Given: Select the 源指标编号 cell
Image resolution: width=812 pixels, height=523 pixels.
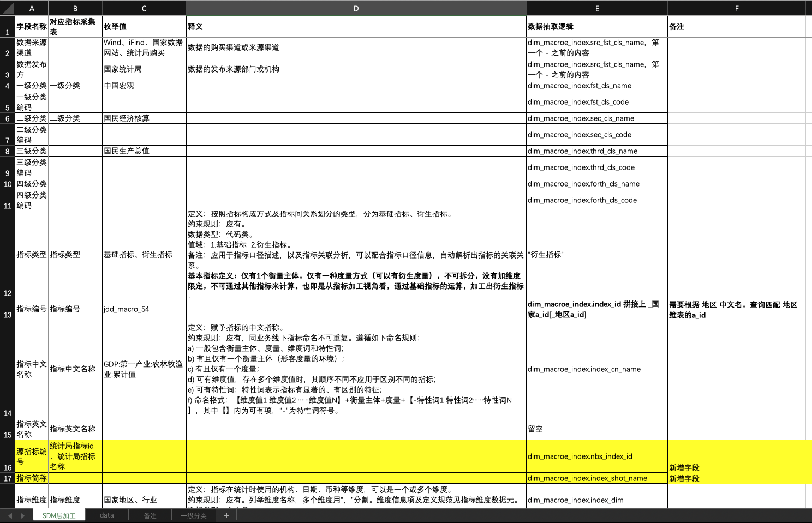Looking at the screenshot, I should pyautogui.click(x=32, y=456).
